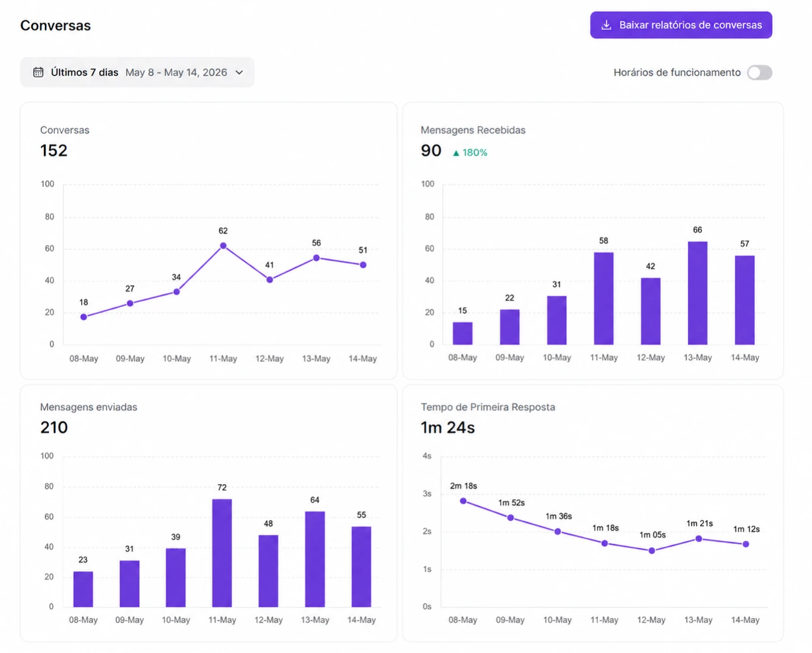Image resolution: width=812 pixels, height=653 pixels.
Task: Click the 11-May bar in Mensagens Recebidas
Action: click(x=603, y=298)
